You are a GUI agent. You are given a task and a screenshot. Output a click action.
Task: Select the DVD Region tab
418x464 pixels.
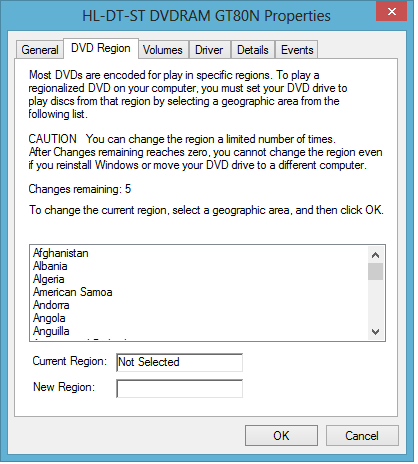pos(101,48)
